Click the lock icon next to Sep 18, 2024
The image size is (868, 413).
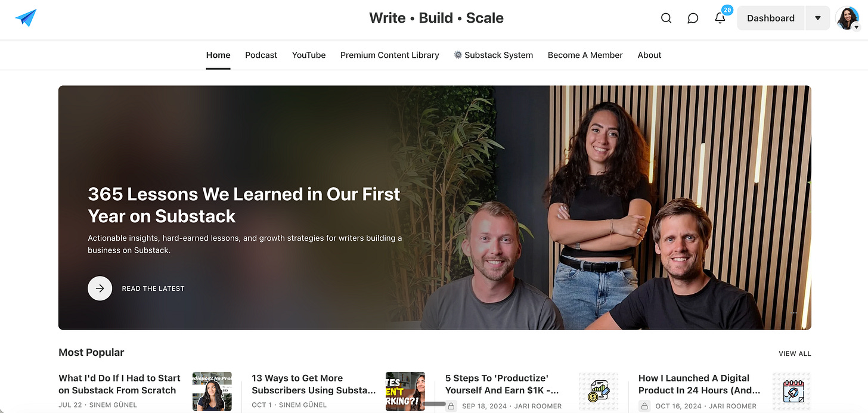coord(451,406)
